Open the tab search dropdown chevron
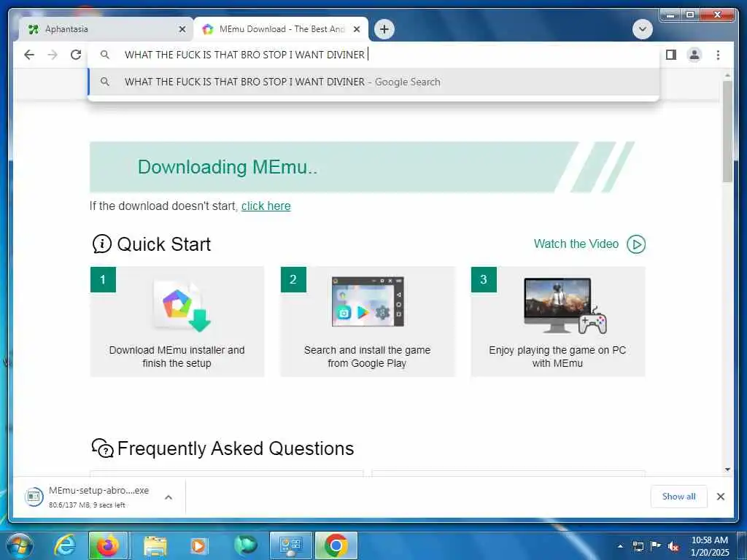This screenshot has height=560, width=747. point(642,29)
